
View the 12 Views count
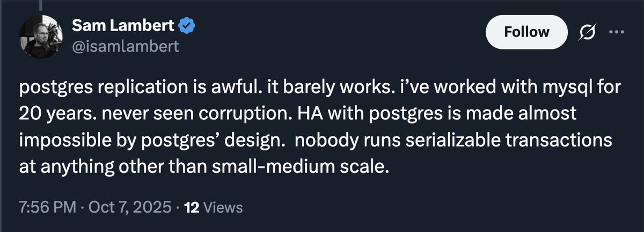pos(214,207)
